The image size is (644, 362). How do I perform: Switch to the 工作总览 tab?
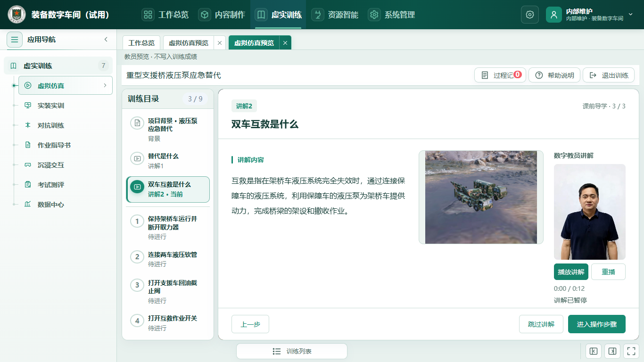[x=141, y=43]
